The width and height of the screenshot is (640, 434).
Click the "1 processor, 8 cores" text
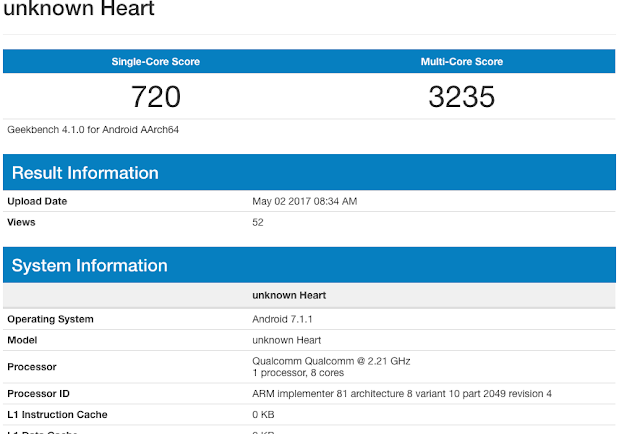[x=298, y=373]
